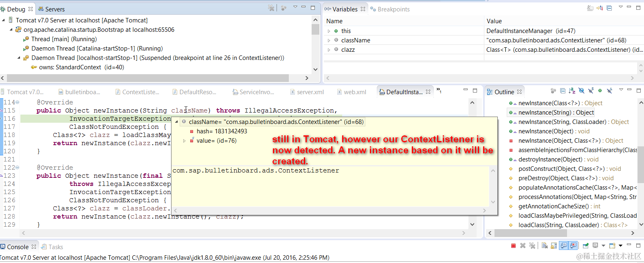Click the Display Selected Console icon
This screenshot has width=644, height=263.
595,245
